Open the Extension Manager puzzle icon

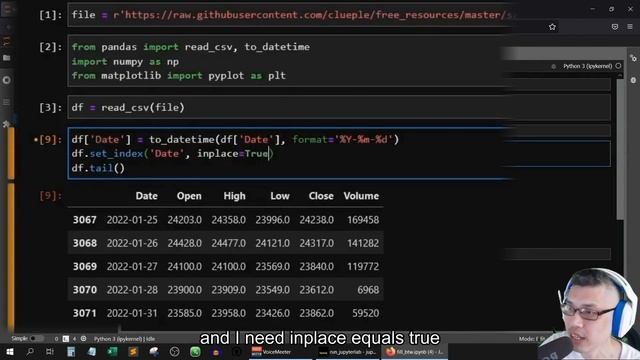(7, 124)
